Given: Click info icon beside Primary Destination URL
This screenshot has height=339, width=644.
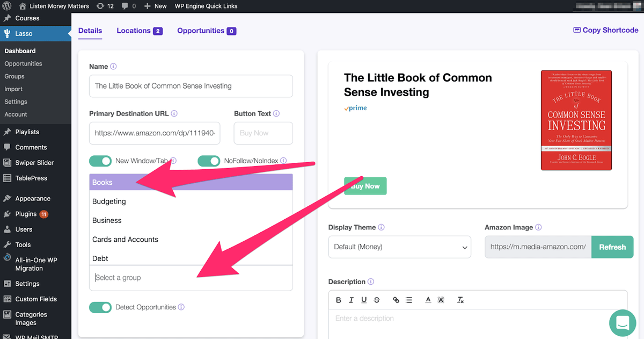Looking at the screenshot, I should point(174,114).
